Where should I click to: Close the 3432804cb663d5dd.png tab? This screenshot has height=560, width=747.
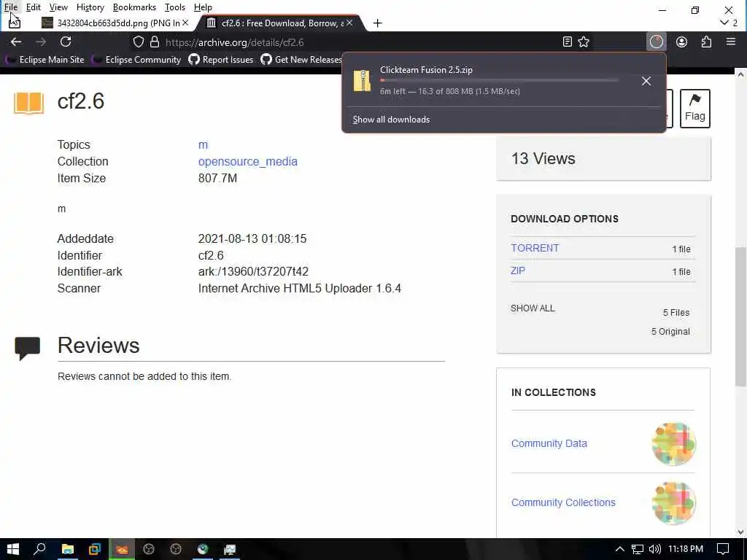coord(185,23)
